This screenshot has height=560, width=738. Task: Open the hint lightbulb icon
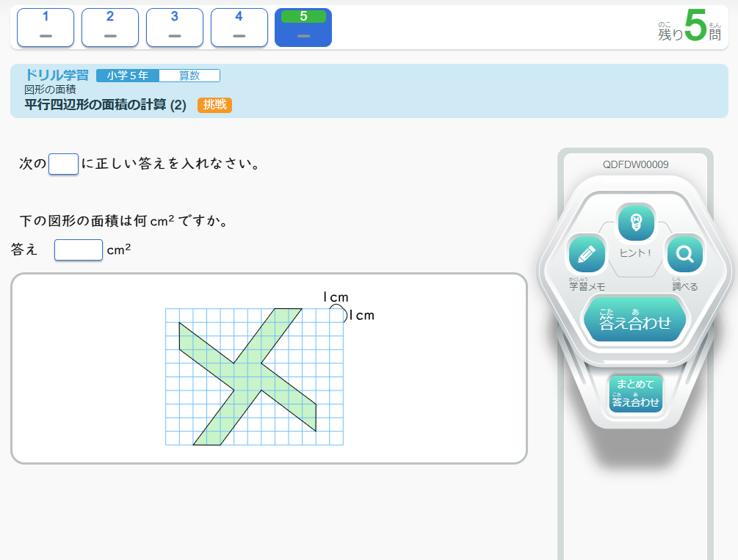pyautogui.click(x=636, y=222)
